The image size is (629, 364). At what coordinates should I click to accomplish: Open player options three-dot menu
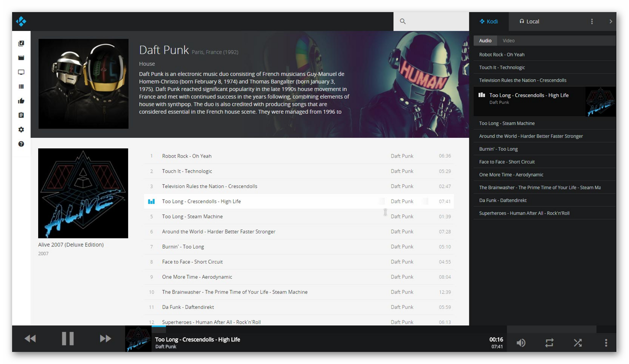[606, 343]
